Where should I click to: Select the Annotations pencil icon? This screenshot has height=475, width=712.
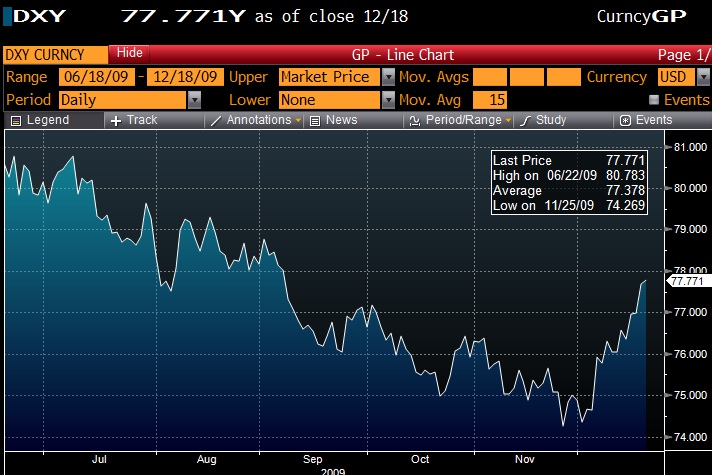[216, 120]
